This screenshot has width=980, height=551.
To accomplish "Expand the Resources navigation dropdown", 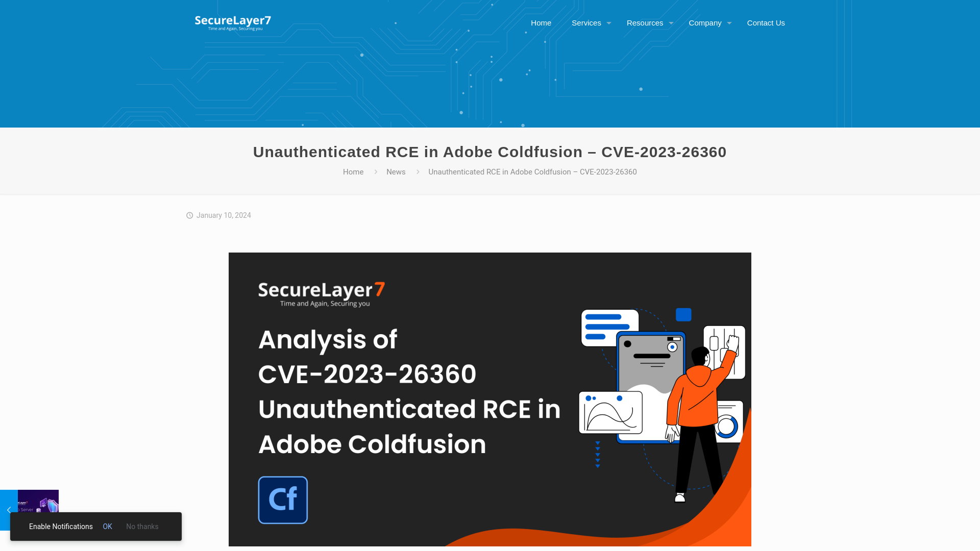I will [x=648, y=22].
